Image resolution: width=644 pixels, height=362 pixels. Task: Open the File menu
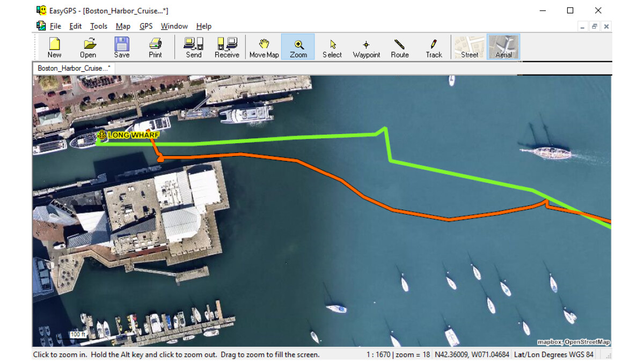pyautogui.click(x=55, y=26)
